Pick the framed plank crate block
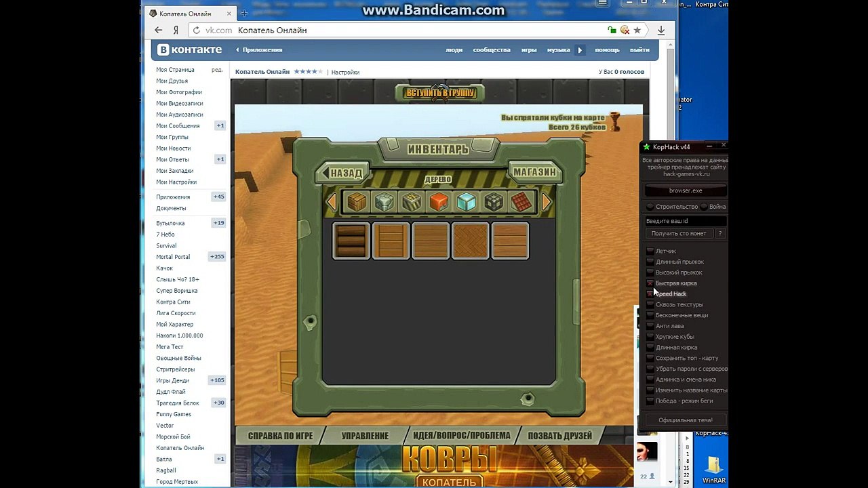The image size is (868, 488). click(x=391, y=241)
